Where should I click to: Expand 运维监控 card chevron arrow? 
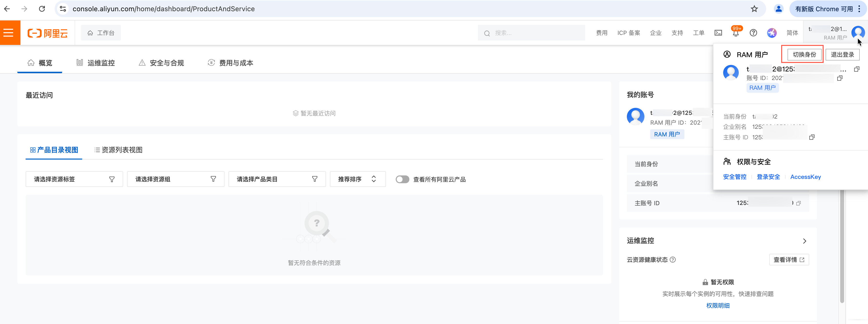coord(804,241)
